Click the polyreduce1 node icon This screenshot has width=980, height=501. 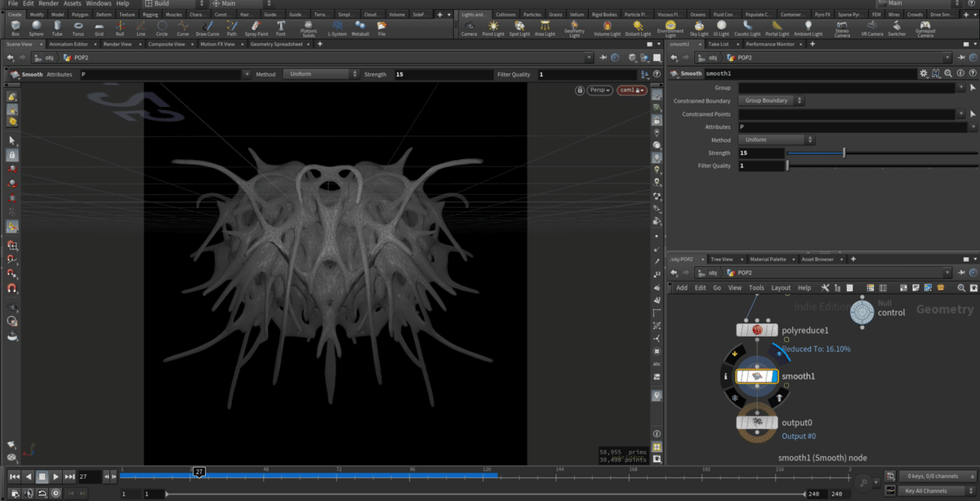coord(757,330)
